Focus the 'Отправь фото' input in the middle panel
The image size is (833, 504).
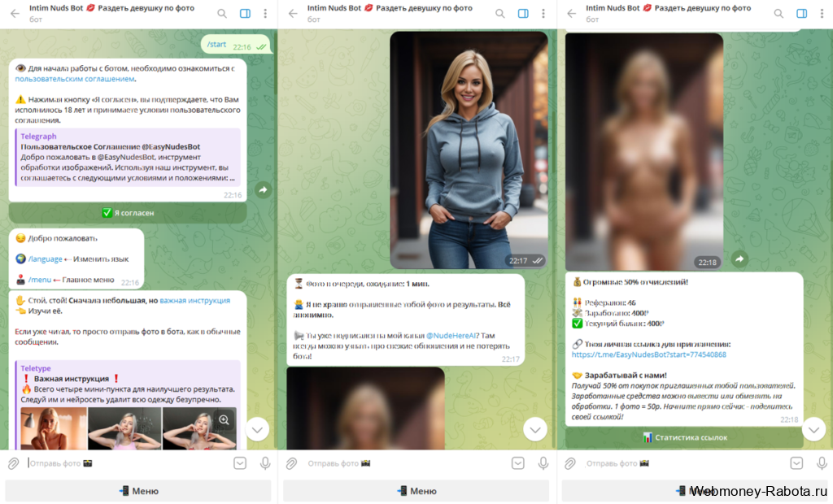tap(405, 463)
